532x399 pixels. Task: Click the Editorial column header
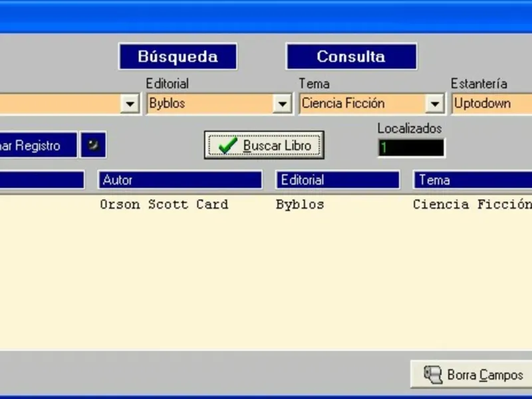click(338, 180)
